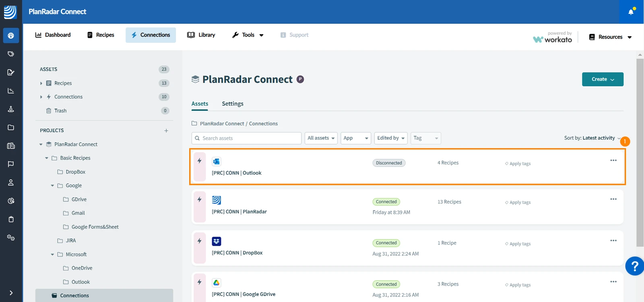Open the Library tab
The image size is (644, 302).
coord(201,35)
